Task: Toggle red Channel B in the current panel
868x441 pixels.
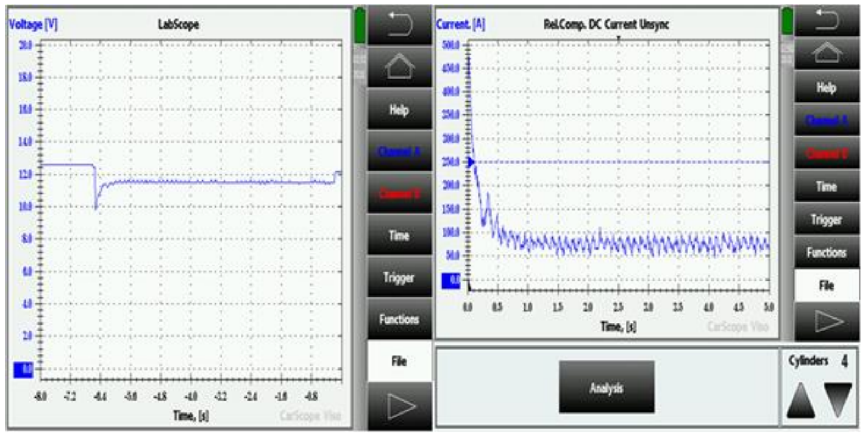Action: (x=826, y=153)
